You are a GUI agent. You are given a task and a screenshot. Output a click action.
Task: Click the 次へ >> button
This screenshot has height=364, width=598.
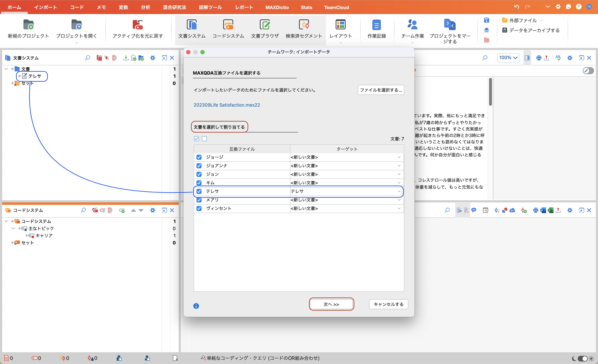331,304
